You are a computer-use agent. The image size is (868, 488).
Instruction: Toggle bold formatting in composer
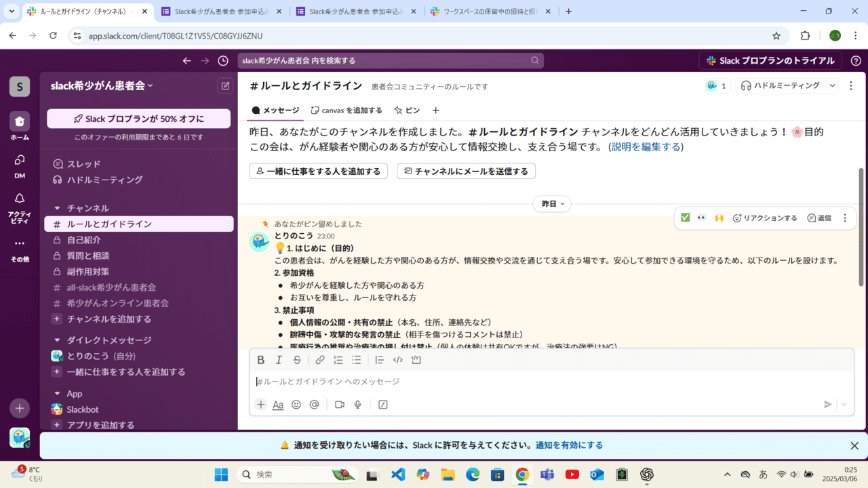coord(260,360)
